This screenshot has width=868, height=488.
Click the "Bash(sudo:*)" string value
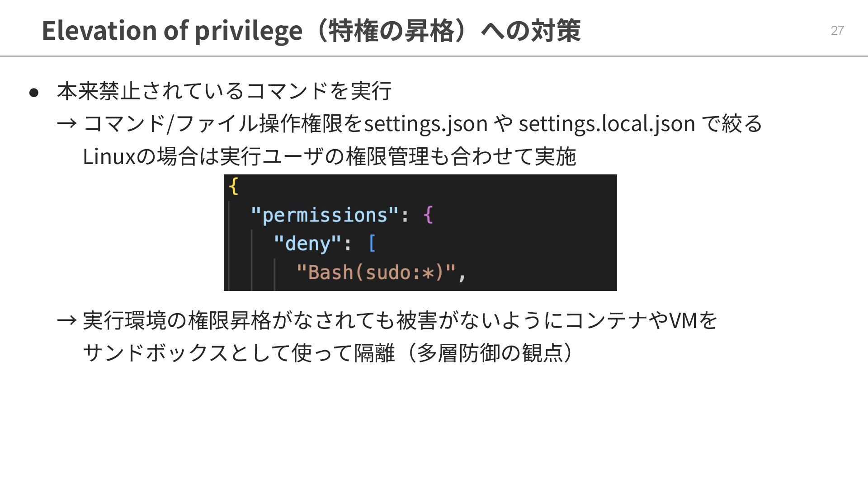pyautogui.click(x=376, y=272)
